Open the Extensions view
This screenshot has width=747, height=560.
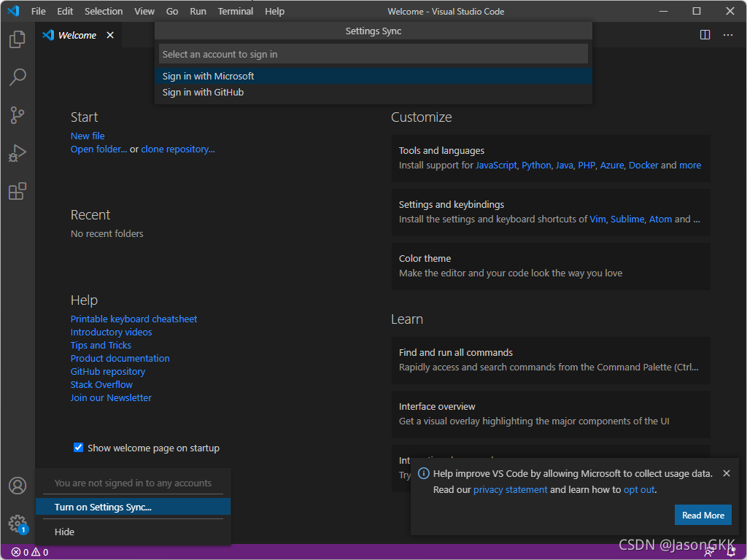click(18, 192)
